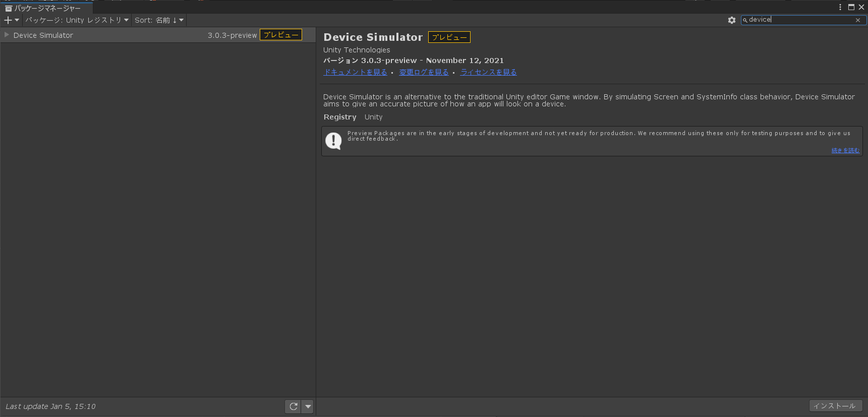868x417 pixels.
Task: Click the 続きを読む link in the warning box
Action: pos(845,150)
